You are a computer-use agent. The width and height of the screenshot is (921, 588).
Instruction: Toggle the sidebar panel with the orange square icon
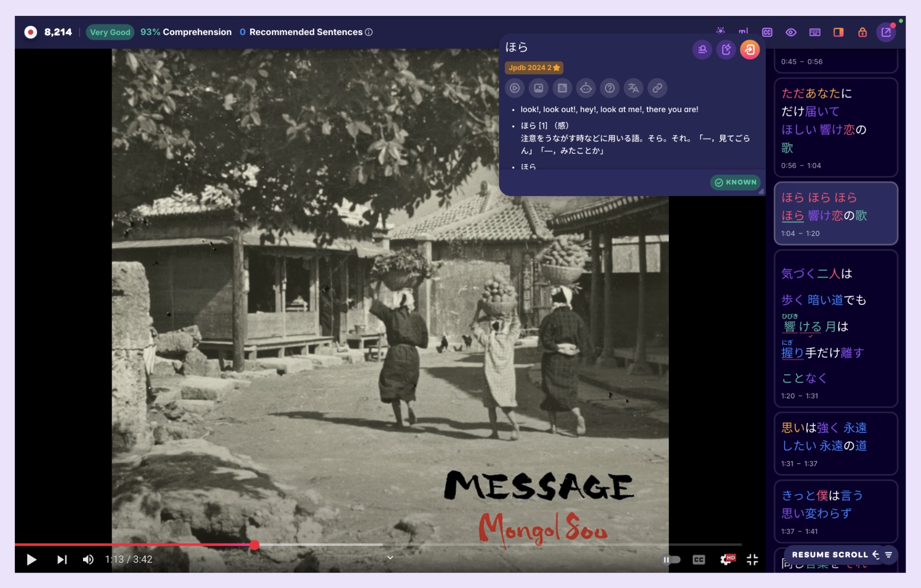click(839, 32)
